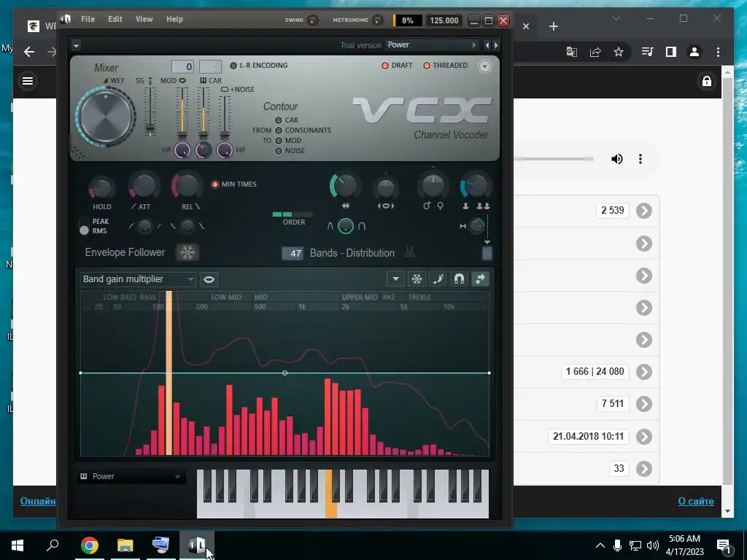This screenshot has height=560, width=747.
Task: Open the Band gain multiplier dropdown
Action: (138, 279)
